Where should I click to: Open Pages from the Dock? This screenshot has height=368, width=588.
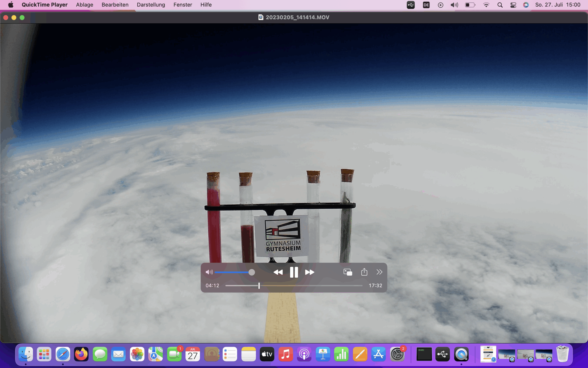(x=360, y=354)
